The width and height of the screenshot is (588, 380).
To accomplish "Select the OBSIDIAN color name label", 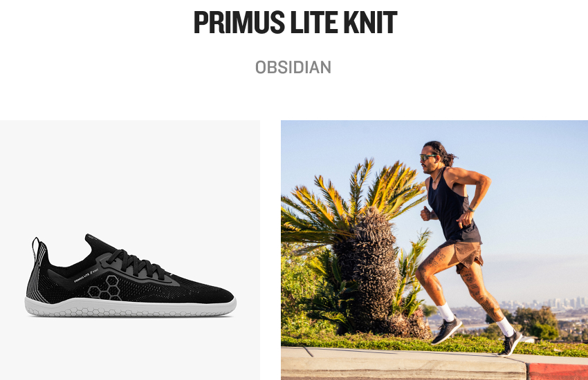I will pos(293,68).
